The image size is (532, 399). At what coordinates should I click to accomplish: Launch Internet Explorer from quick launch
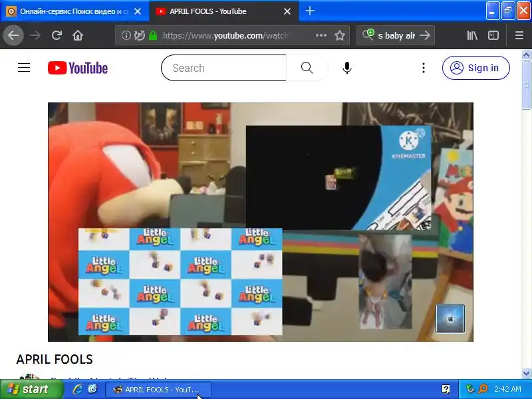click(78, 389)
